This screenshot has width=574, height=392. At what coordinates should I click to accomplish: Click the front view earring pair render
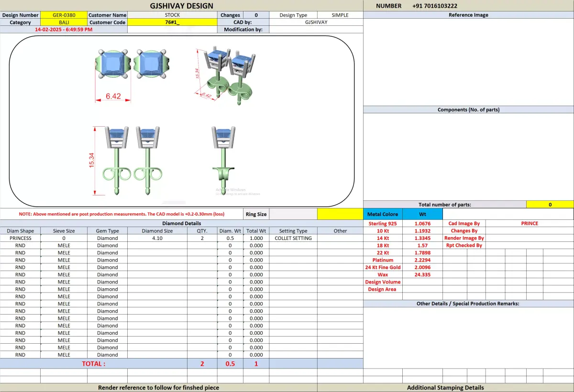(132, 160)
